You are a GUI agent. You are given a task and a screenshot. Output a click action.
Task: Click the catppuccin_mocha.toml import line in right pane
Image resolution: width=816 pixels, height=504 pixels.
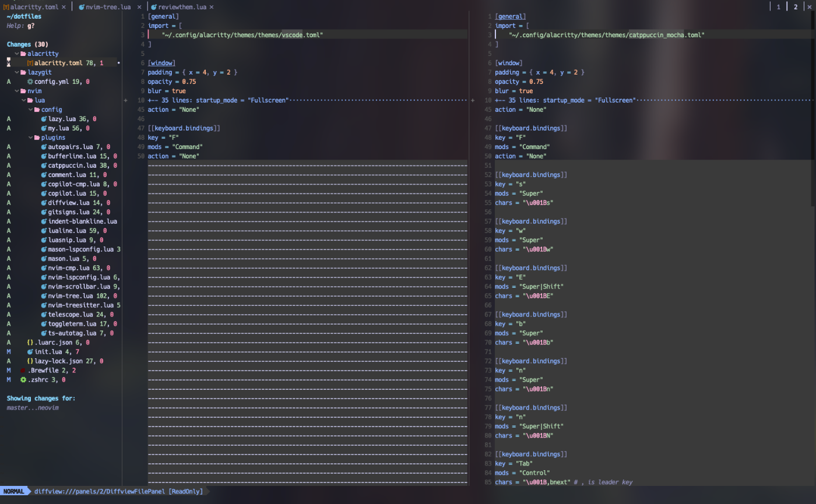[606, 35]
